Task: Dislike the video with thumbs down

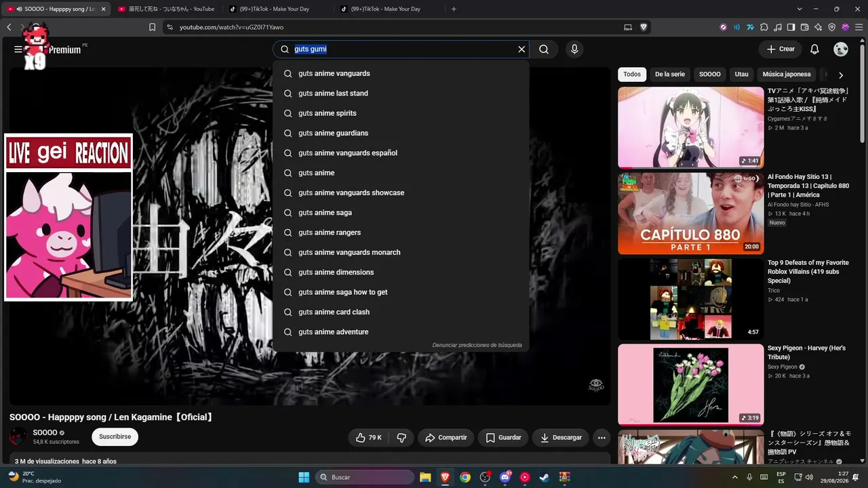Action: coord(401,438)
